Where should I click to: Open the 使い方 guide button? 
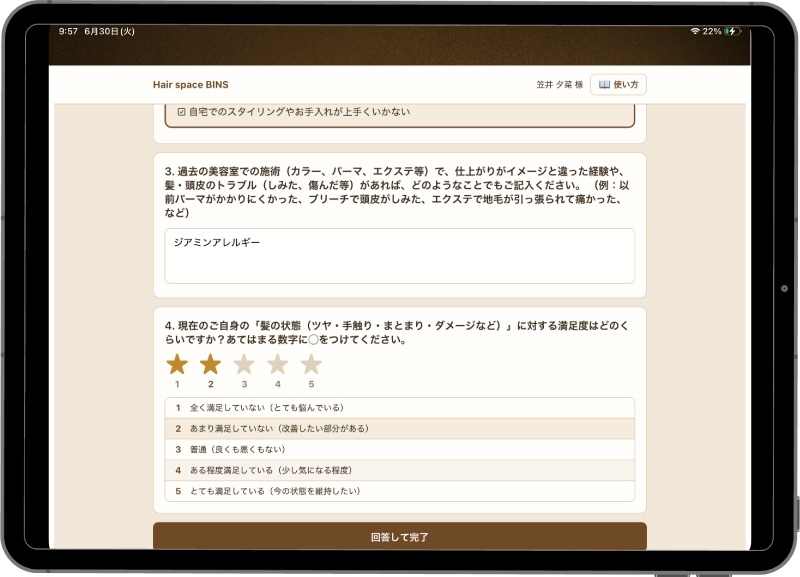pos(618,85)
